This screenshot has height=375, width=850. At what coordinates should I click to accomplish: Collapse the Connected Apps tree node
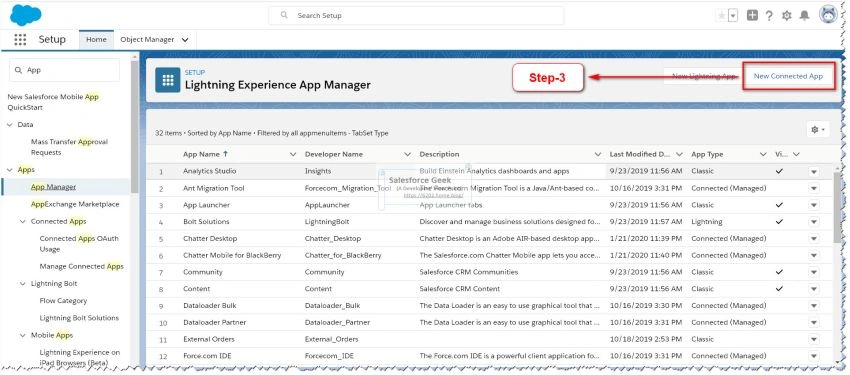click(x=23, y=221)
